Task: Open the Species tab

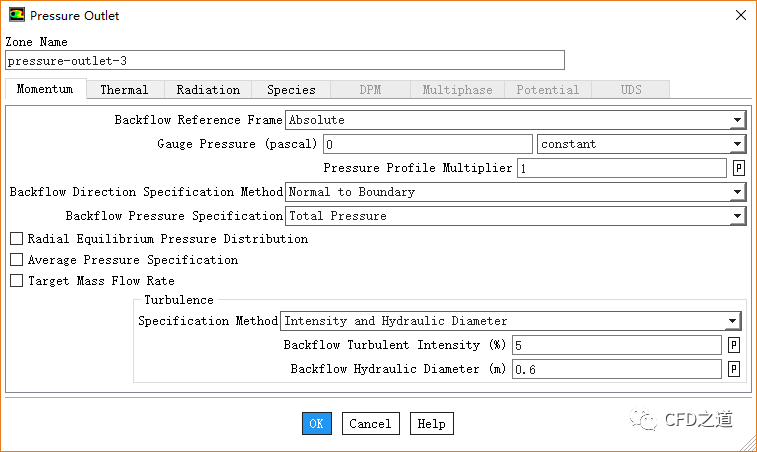Action: [x=291, y=90]
